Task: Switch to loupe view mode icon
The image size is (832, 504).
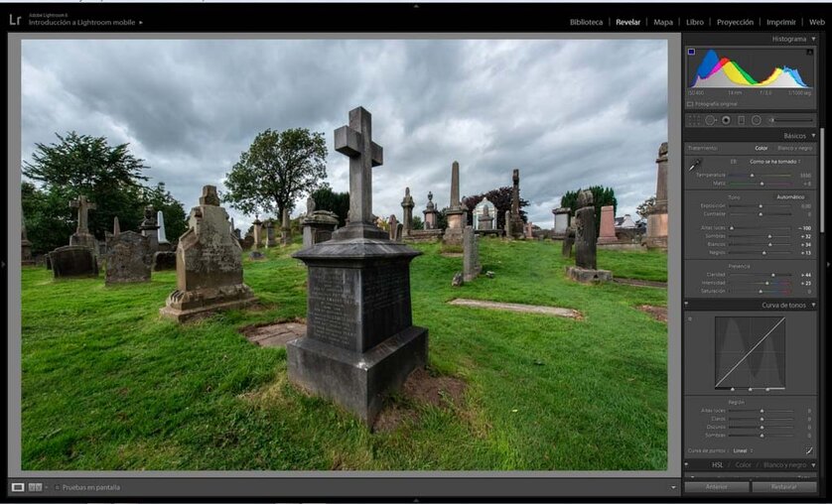Action: coord(18,487)
